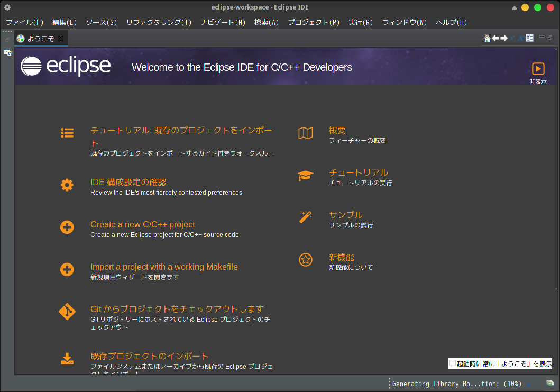Click the status bar drag handle dots
The height and width of the screenshot is (392, 560).
390,384
